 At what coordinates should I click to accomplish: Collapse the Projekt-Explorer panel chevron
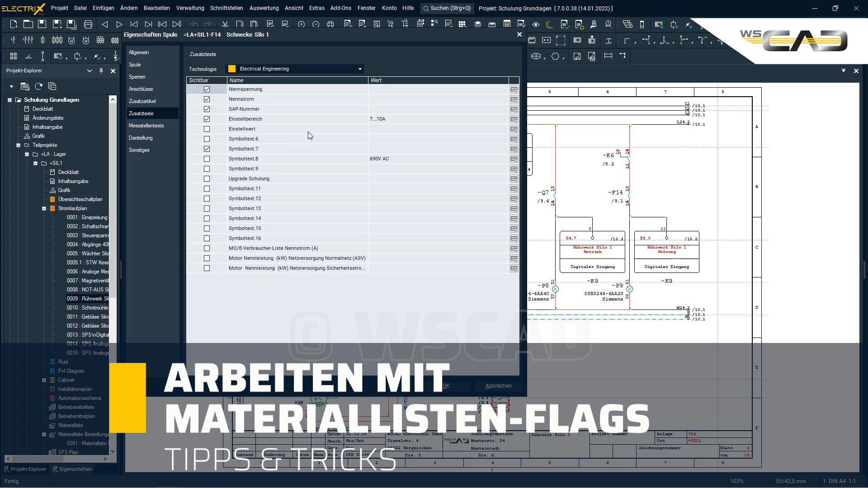click(x=90, y=70)
